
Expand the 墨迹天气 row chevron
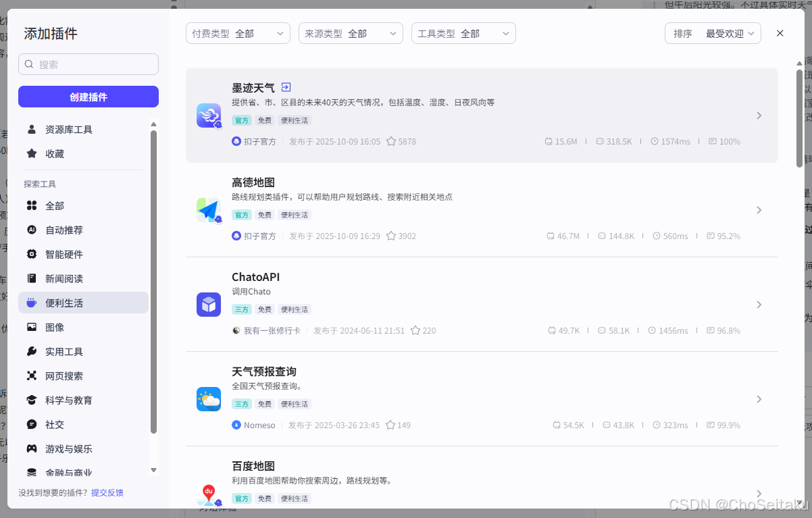(x=759, y=115)
